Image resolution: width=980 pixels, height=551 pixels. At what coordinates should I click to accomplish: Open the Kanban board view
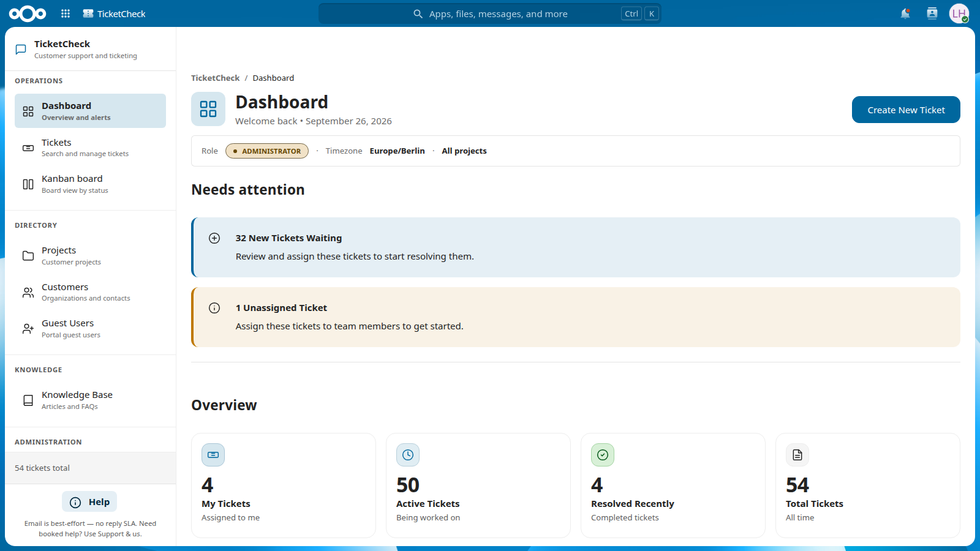90,184
